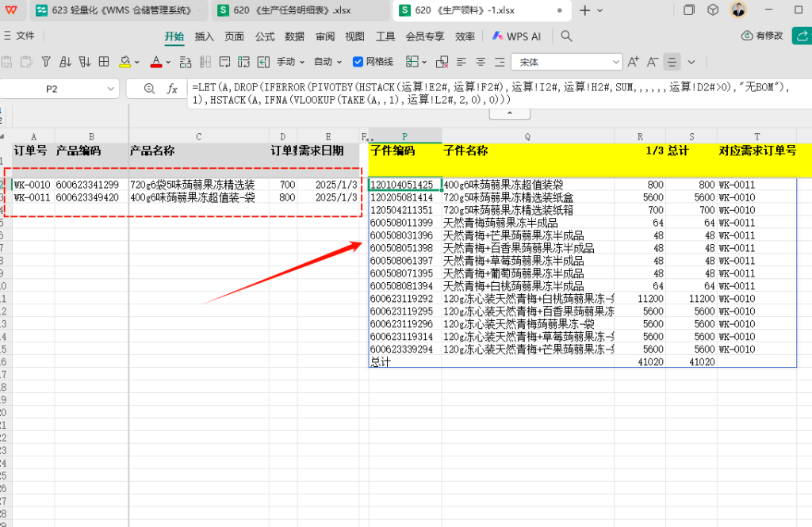Click the fx insert function icon
This screenshot has height=527, width=812.
pyautogui.click(x=172, y=89)
